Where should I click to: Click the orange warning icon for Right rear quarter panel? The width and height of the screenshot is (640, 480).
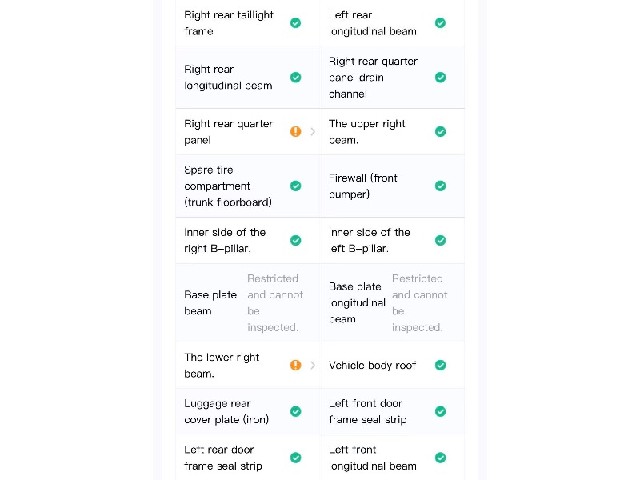pos(296,131)
